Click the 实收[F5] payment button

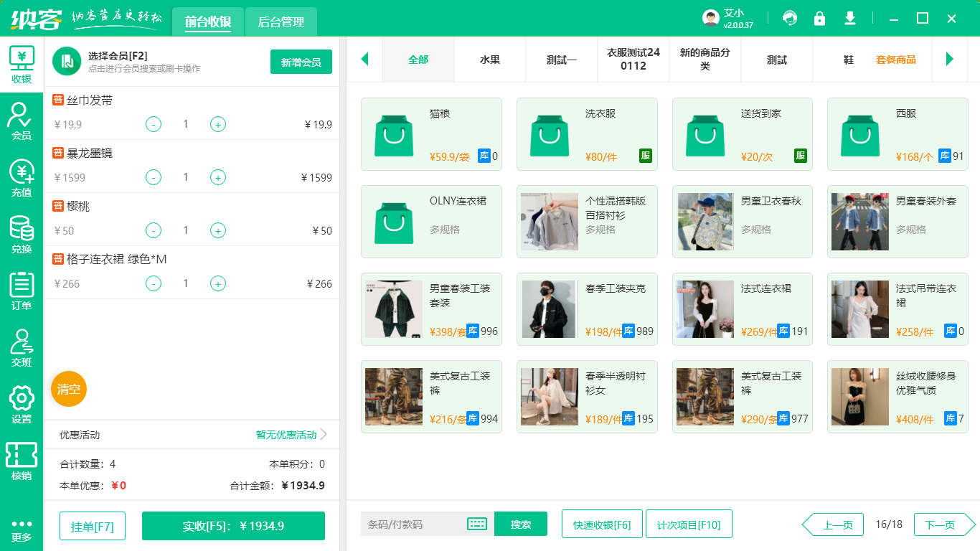[x=233, y=526]
